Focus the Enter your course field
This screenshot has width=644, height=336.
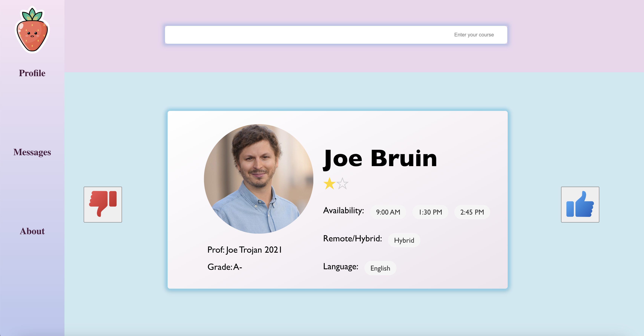point(336,35)
